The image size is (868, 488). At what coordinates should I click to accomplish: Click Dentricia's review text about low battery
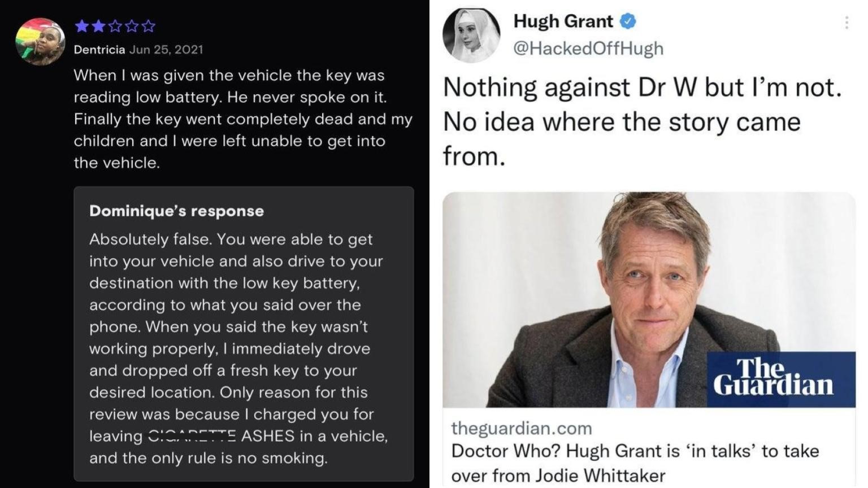[243, 119]
